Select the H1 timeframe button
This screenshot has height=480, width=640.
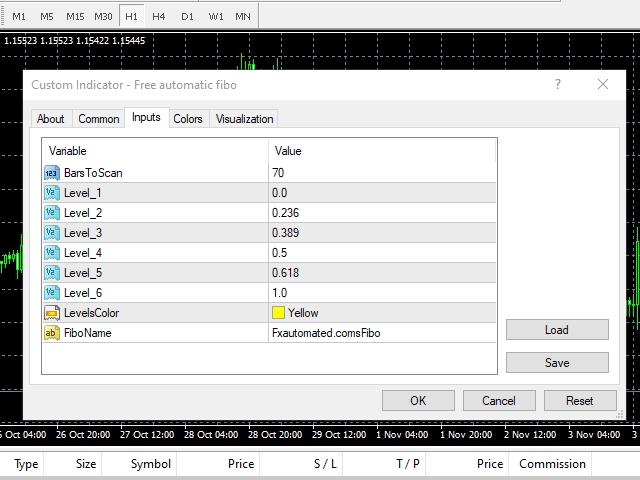click(131, 16)
